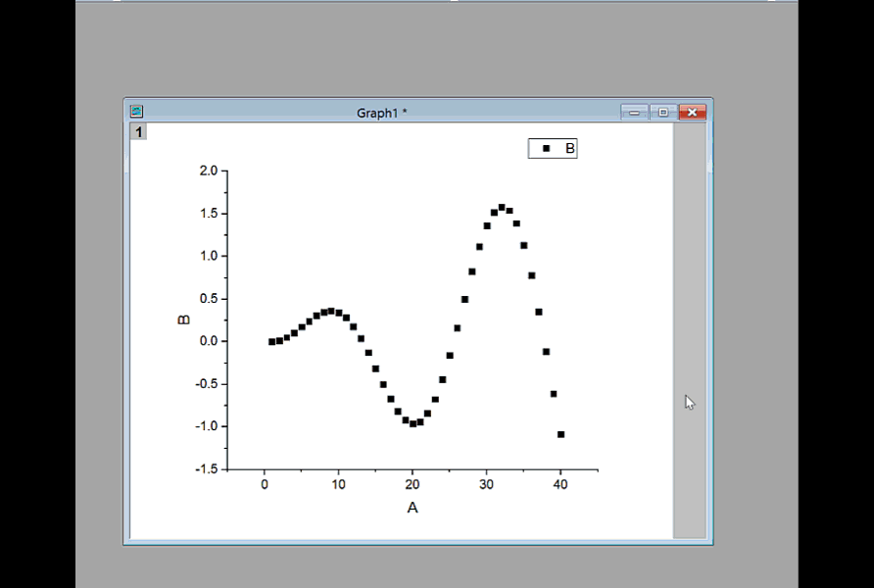
Task: Select the legend box for dataset B
Action: (554, 148)
